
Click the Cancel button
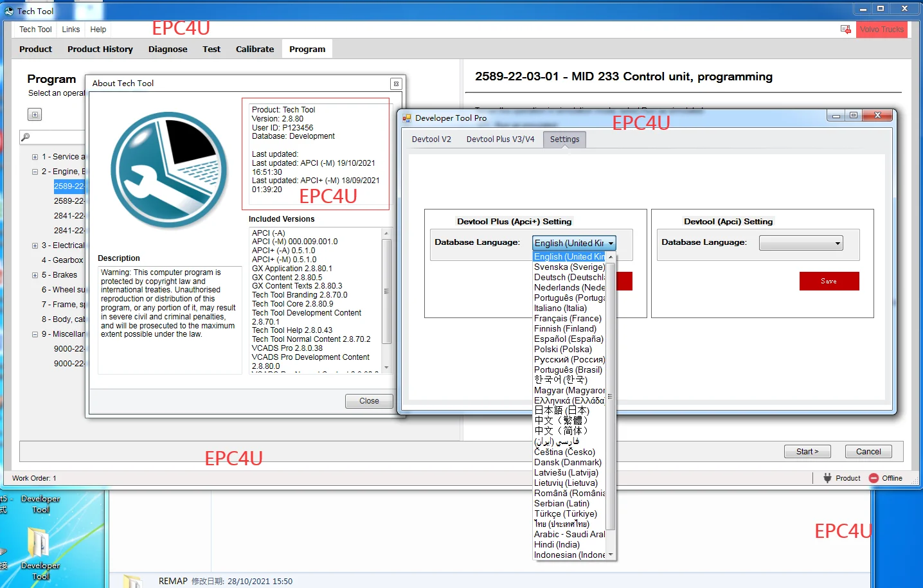(x=868, y=452)
